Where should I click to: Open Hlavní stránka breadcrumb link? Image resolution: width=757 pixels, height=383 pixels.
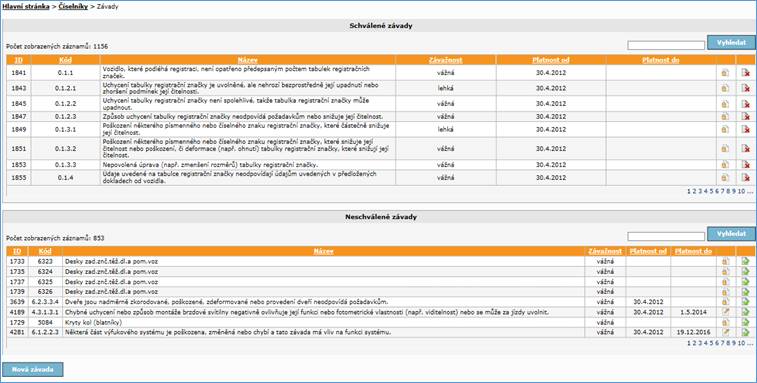coord(26,7)
